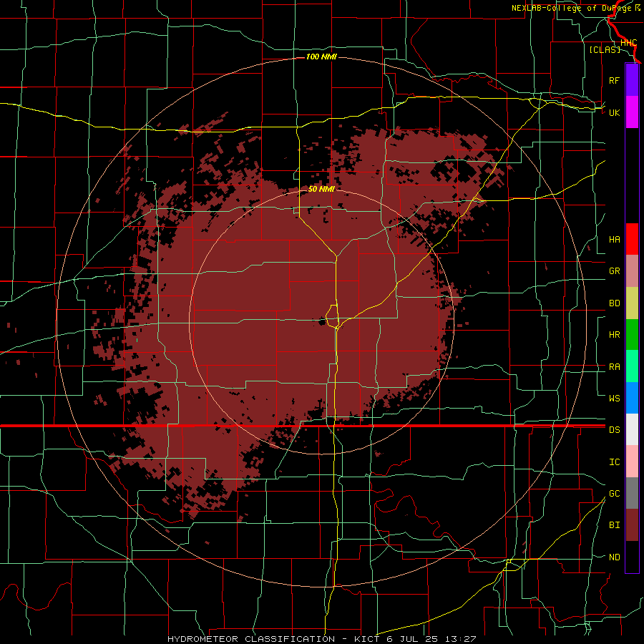Viewport: 644px width, 644px height.
Task: Click the HYDROMETEOR CLASSIFICATION title text
Action: (251, 639)
